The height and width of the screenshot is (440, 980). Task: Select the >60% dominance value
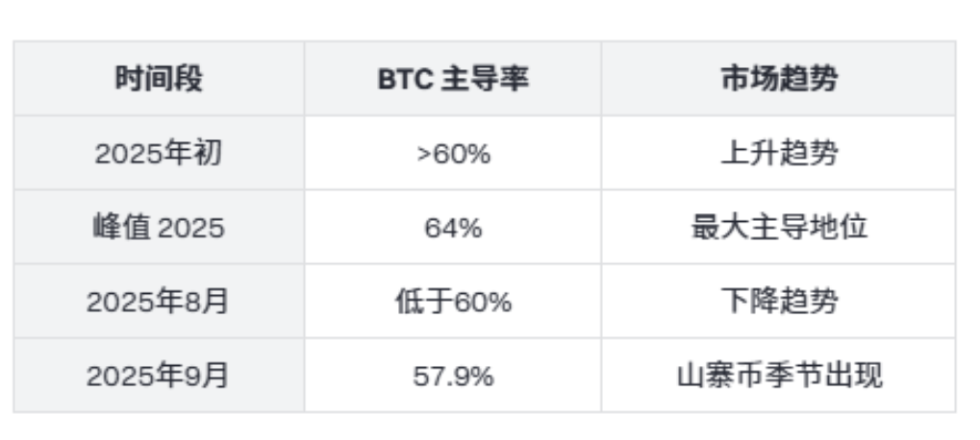pyautogui.click(x=453, y=154)
